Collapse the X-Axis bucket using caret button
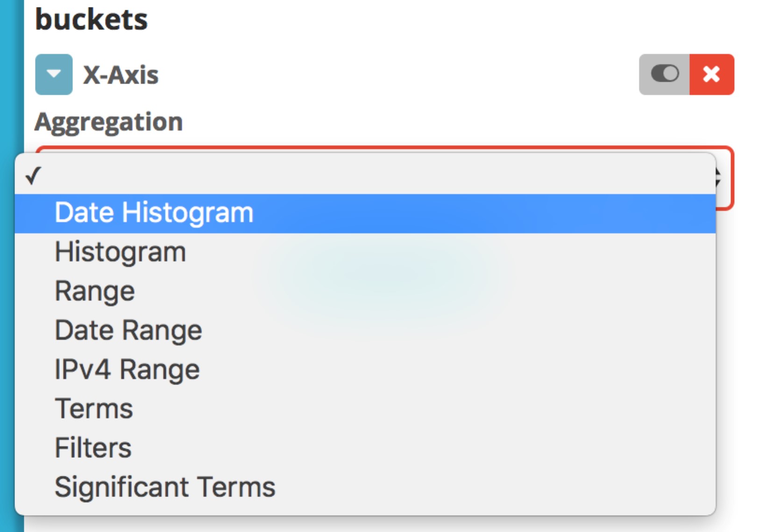This screenshot has height=532, width=766. tap(54, 74)
